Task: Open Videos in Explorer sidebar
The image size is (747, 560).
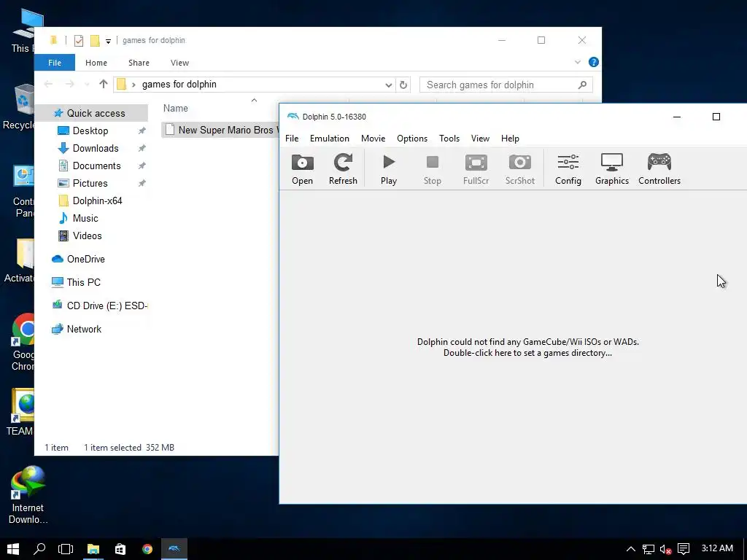Action: [88, 236]
